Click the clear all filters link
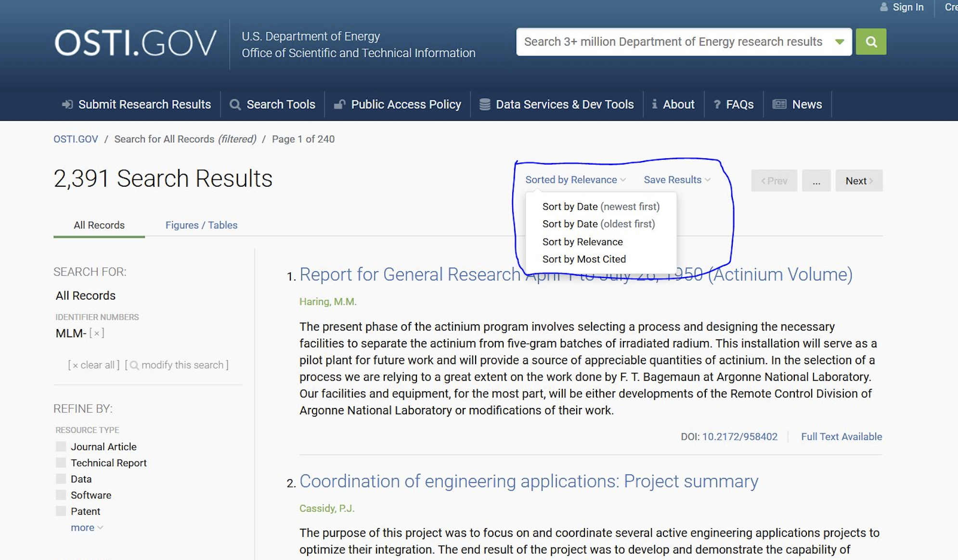This screenshot has width=958, height=560. click(x=94, y=365)
